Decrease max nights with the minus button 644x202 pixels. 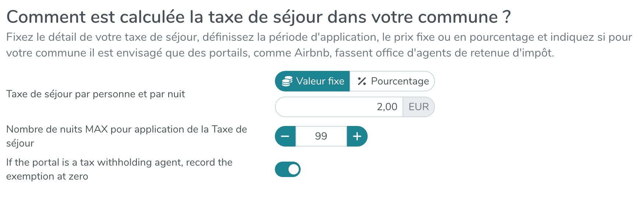click(285, 136)
